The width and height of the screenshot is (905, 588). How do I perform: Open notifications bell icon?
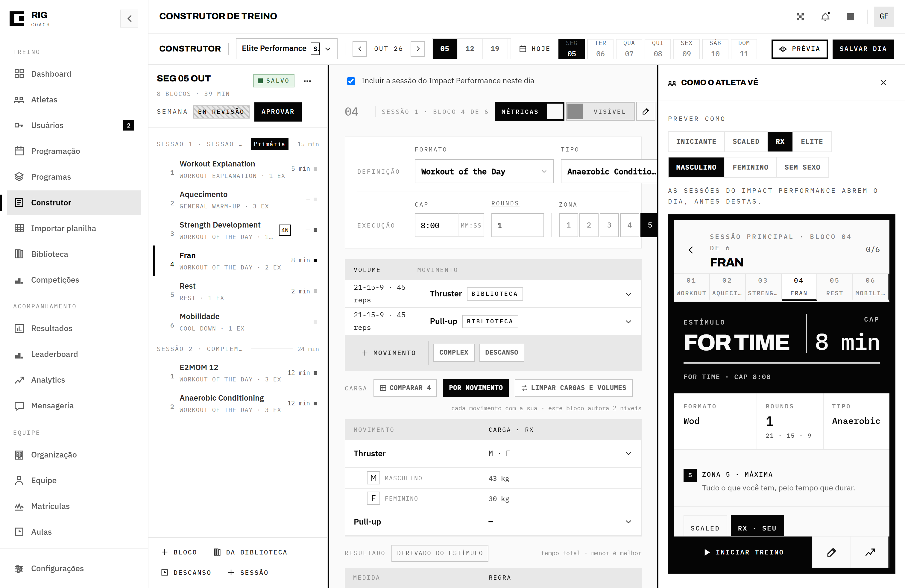click(825, 17)
